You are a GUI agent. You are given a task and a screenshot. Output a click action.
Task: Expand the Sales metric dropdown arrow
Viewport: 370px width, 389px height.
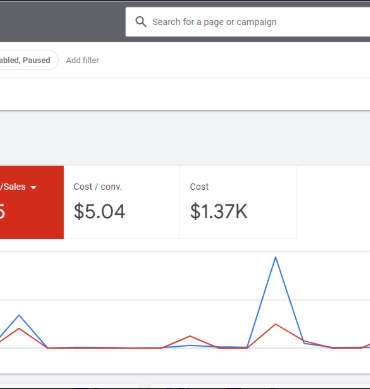[x=33, y=187]
